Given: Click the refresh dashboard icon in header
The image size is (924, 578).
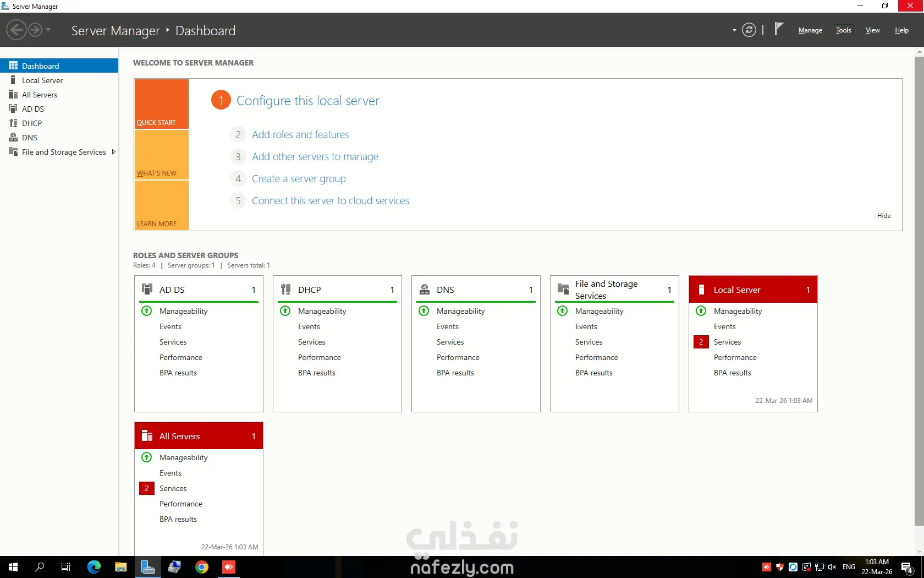Looking at the screenshot, I should pyautogui.click(x=749, y=30).
